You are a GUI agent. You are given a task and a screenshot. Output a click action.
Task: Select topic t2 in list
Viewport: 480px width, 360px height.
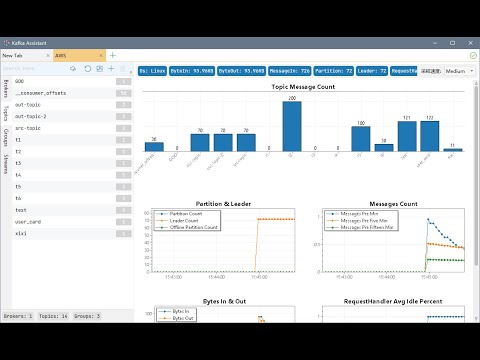click(73, 152)
